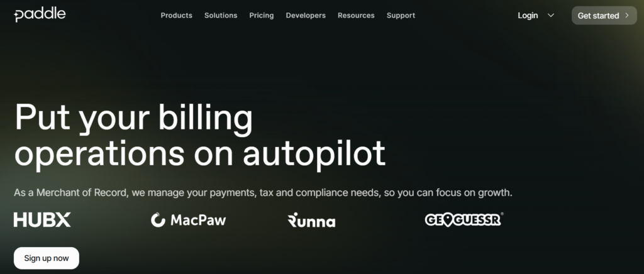Visit the Support link
The width and height of the screenshot is (644, 274).
click(x=401, y=16)
